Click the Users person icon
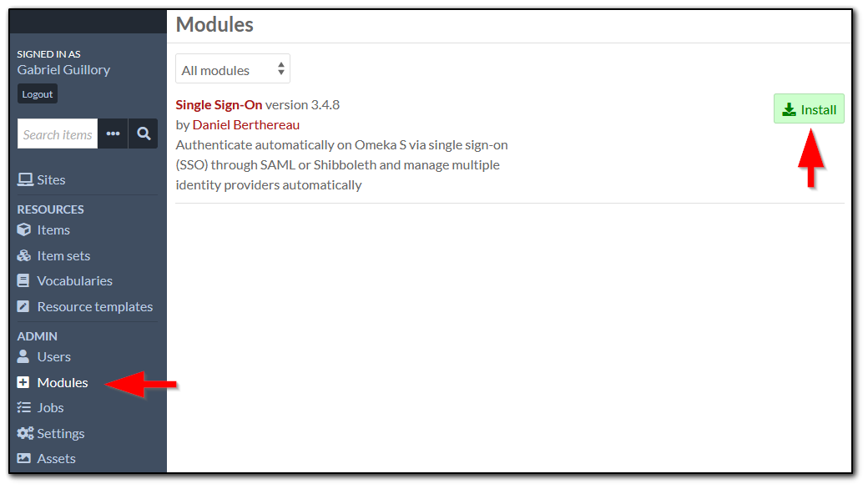Image resolution: width=868 pixels, height=489 pixels. tap(23, 356)
